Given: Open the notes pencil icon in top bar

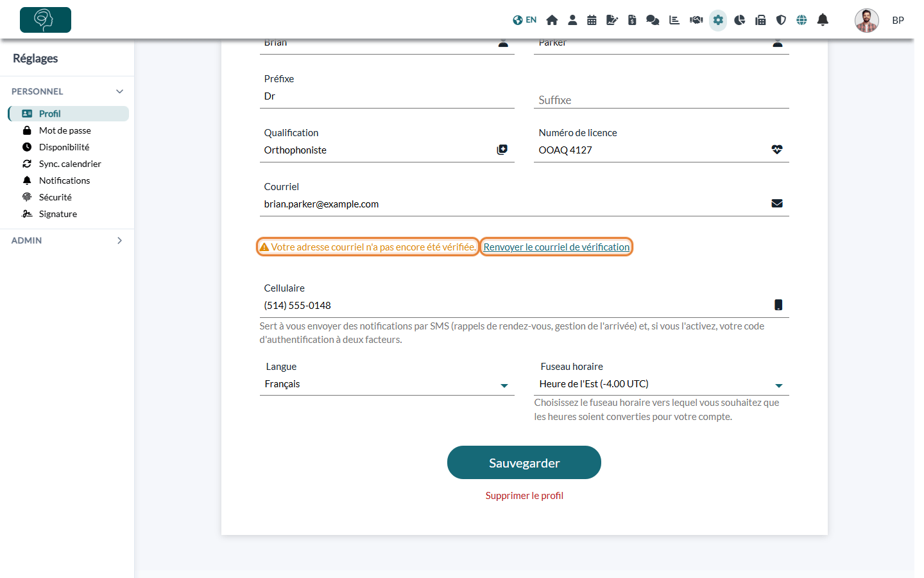Looking at the screenshot, I should tap(612, 20).
